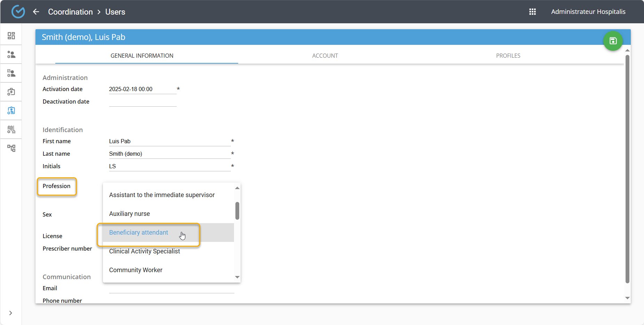Expand the sidebar with bottom chevron
This screenshot has width=644, height=325.
pyautogui.click(x=11, y=313)
